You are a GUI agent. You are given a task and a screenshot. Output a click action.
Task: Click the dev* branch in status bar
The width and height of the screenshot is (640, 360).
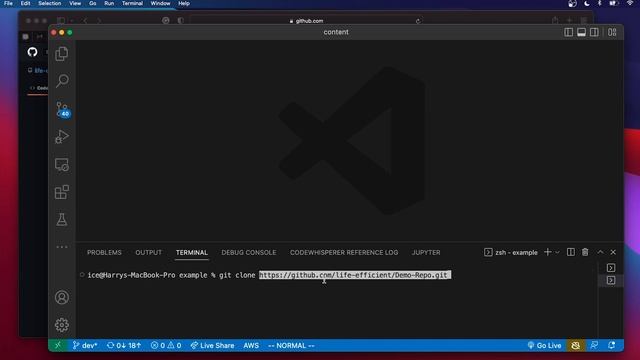85,345
